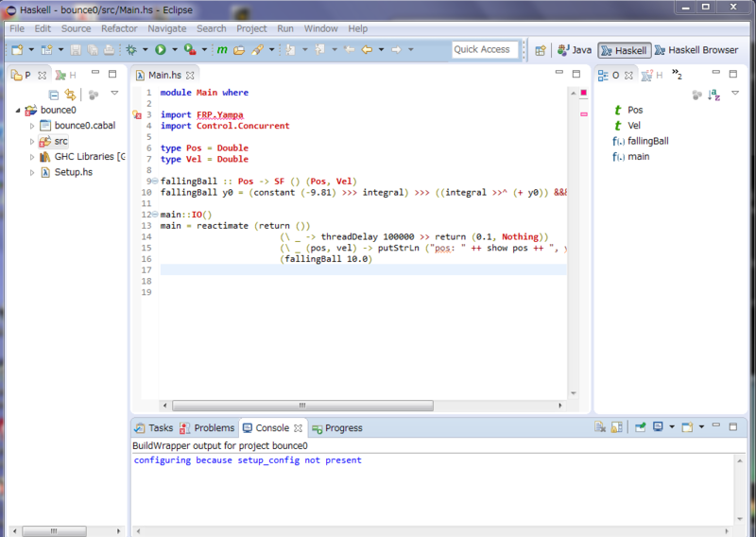756x537 pixels.
Task: Switch to the Problems tab
Action: pos(207,428)
